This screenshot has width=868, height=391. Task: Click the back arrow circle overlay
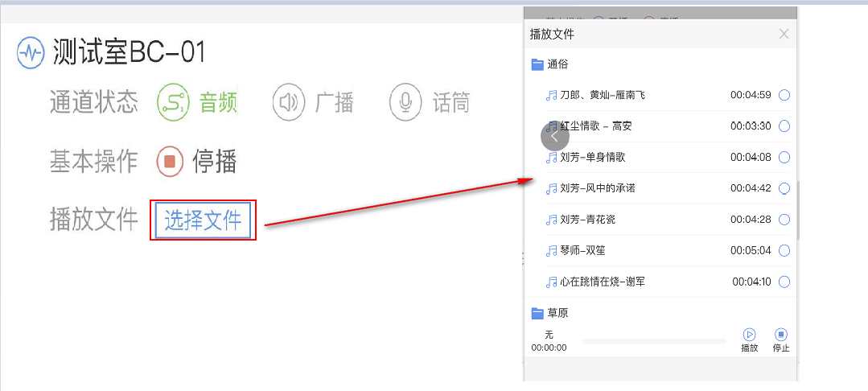[x=554, y=136]
